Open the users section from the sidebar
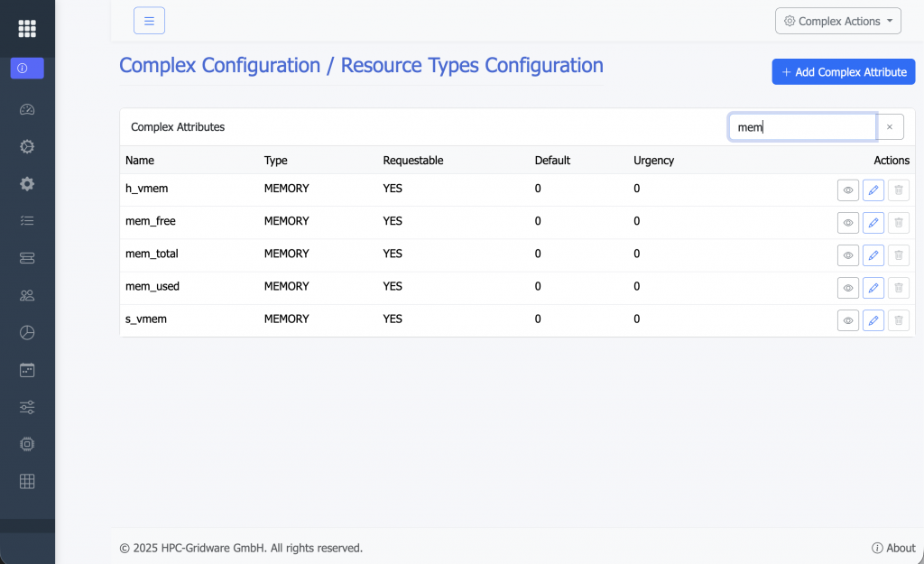 pos(27,295)
